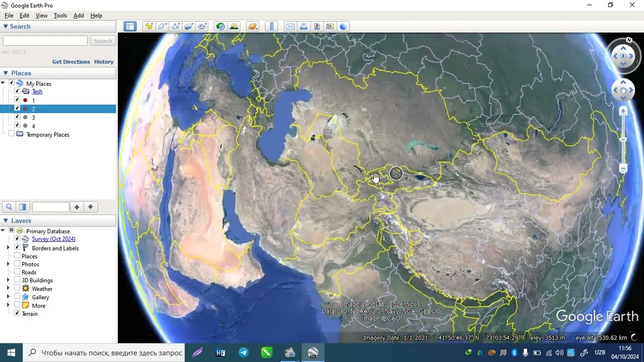
Task: Toggle sunlight across the landscape
Action: pyautogui.click(x=234, y=27)
